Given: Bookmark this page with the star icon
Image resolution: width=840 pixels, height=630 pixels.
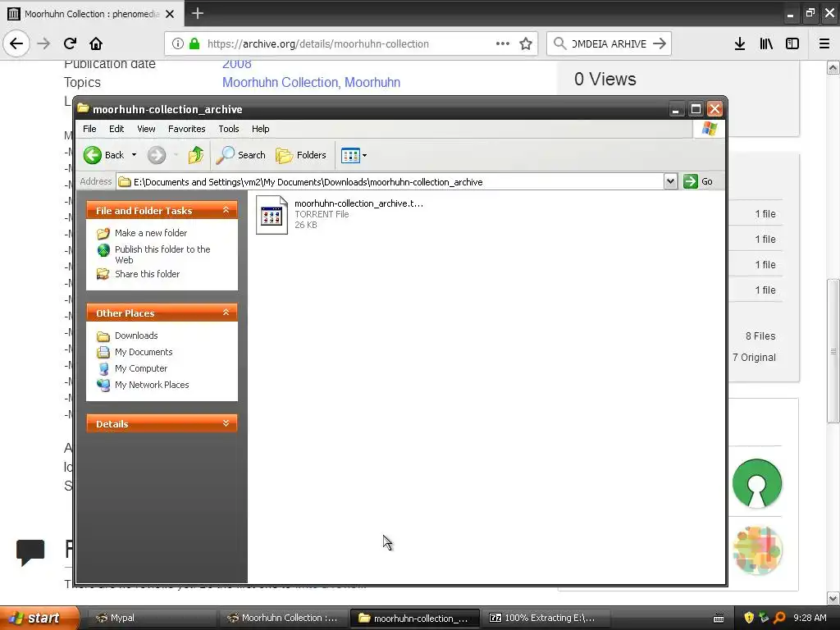Looking at the screenshot, I should tap(526, 44).
